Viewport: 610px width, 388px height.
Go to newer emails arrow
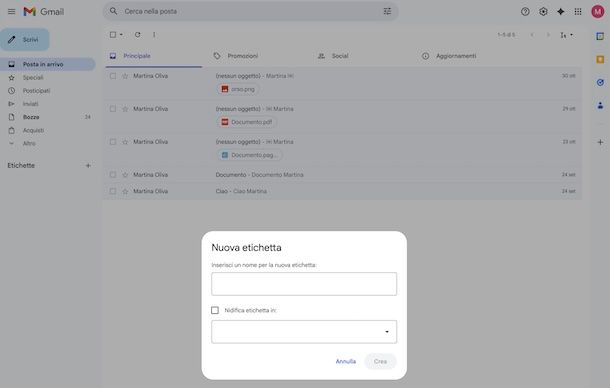[x=532, y=35]
